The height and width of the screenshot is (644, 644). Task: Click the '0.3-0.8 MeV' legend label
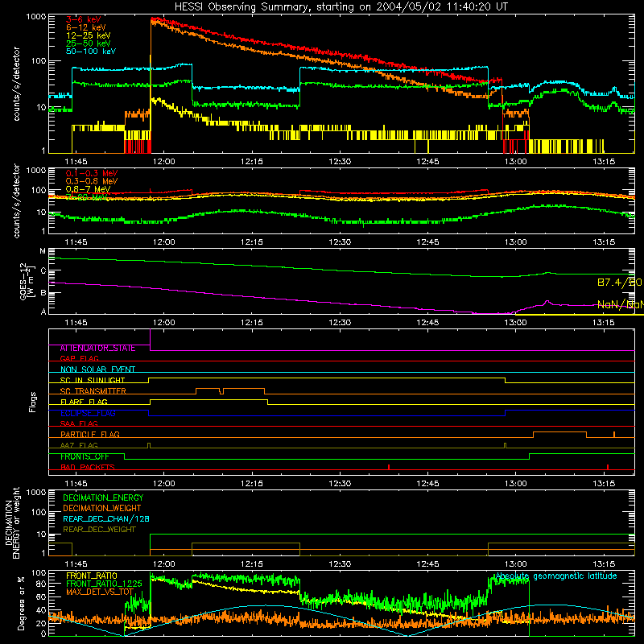pos(92,181)
